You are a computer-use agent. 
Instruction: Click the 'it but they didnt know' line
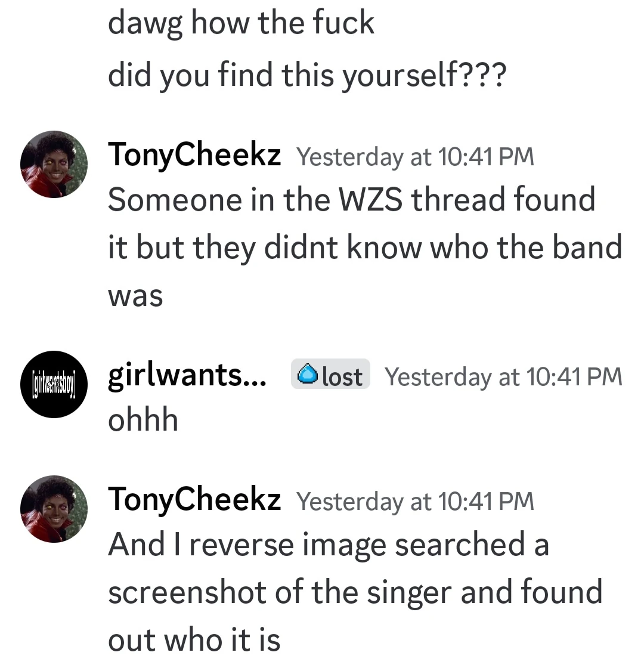(364, 247)
